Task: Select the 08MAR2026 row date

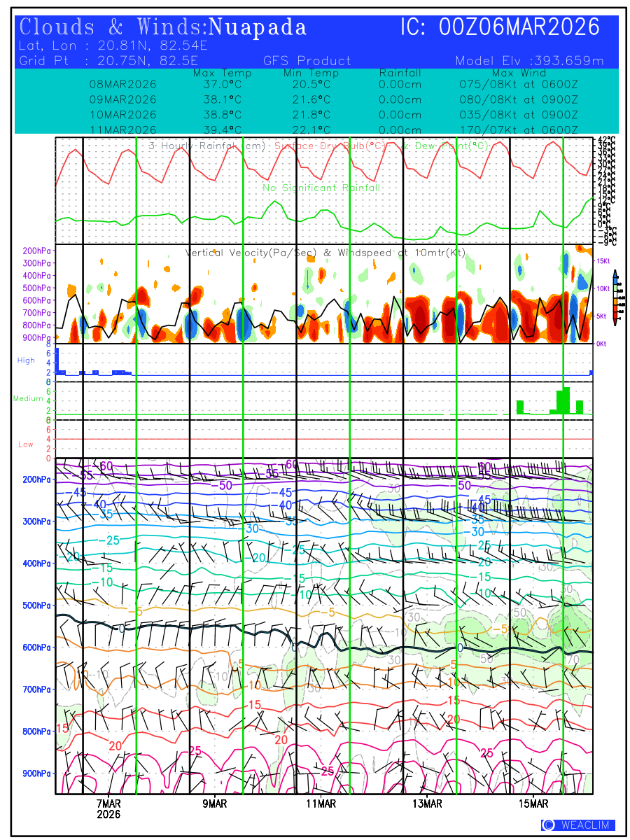Action: click(122, 84)
